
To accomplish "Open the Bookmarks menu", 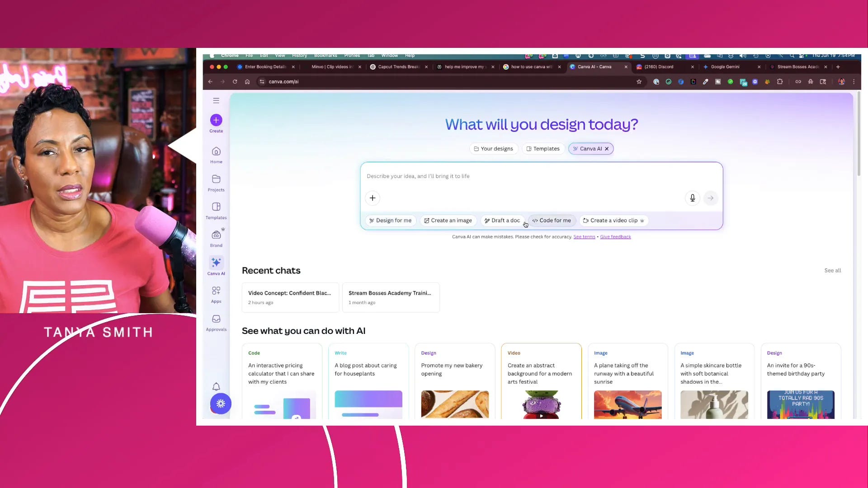I will click(325, 56).
